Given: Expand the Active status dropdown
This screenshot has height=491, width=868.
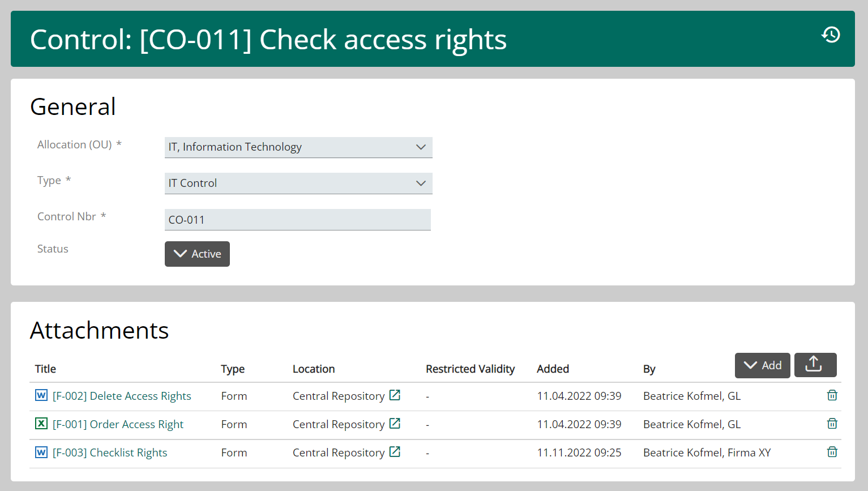Looking at the screenshot, I should tap(197, 254).
